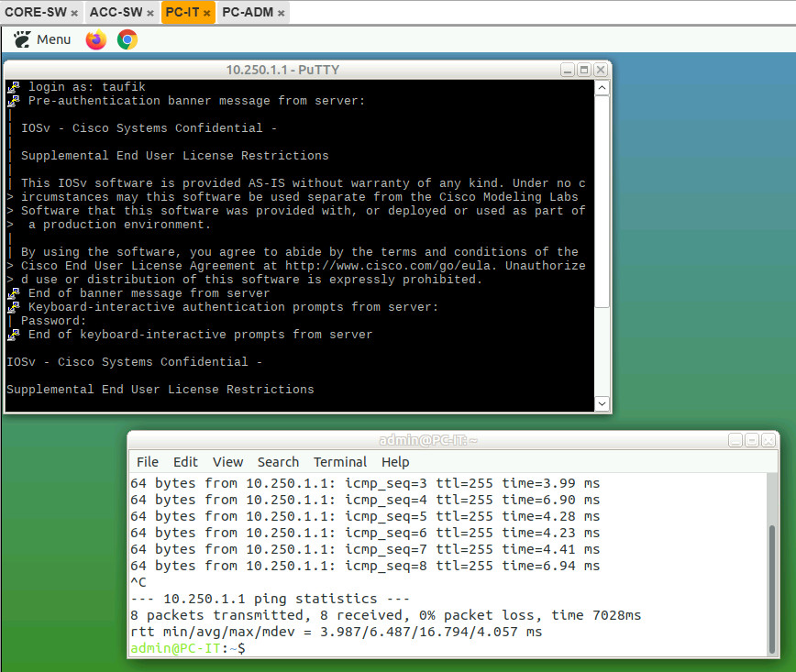The height and width of the screenshot is (672, 796).
Task: Open the File menu in terminal
Action: [148, 462]
